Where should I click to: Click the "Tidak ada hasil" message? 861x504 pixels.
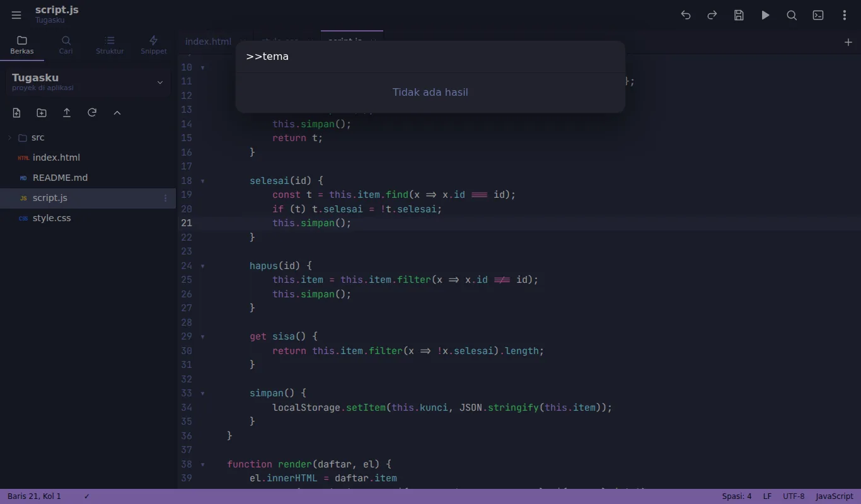pos(430,92)
